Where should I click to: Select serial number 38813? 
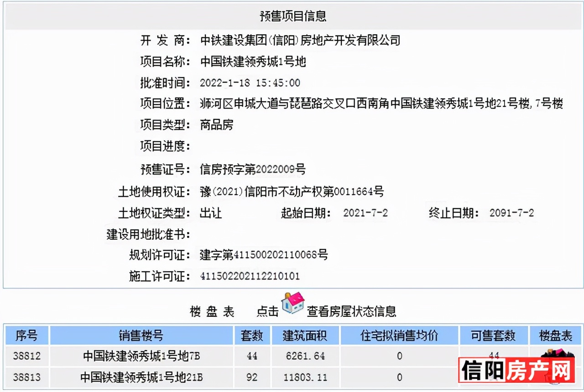point(26,377)
